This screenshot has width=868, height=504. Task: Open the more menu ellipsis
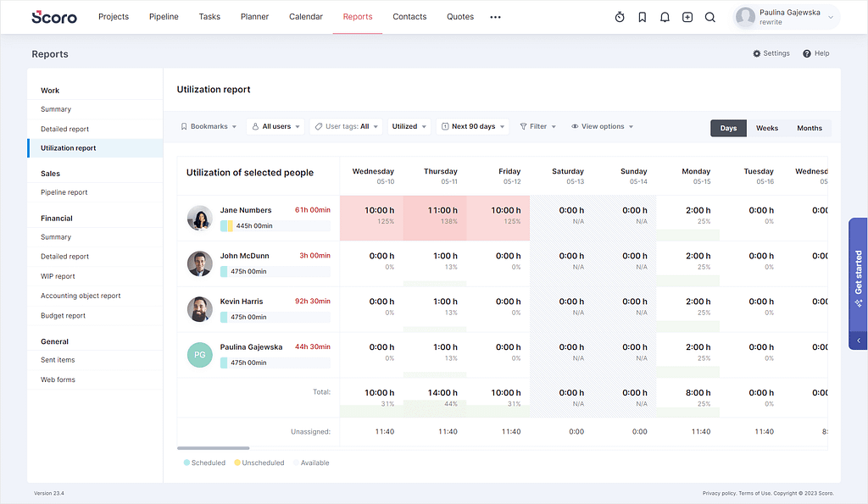pos(495,17)
